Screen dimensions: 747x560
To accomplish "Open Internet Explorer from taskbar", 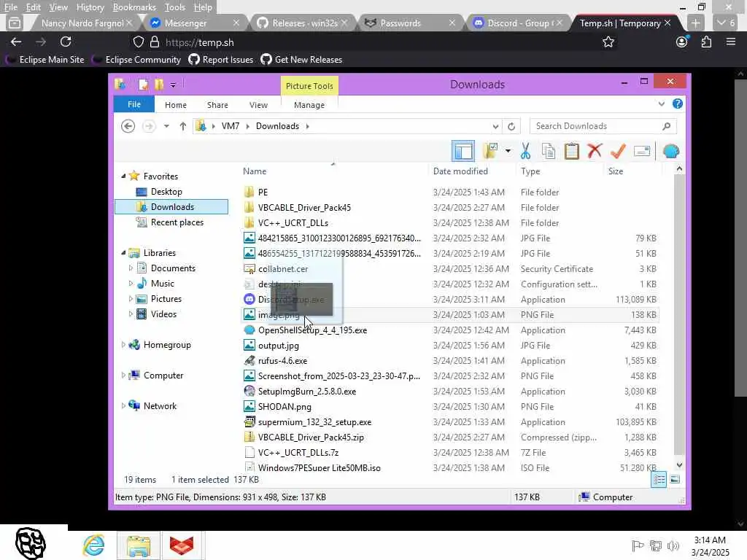I will [x=94, y=545].
